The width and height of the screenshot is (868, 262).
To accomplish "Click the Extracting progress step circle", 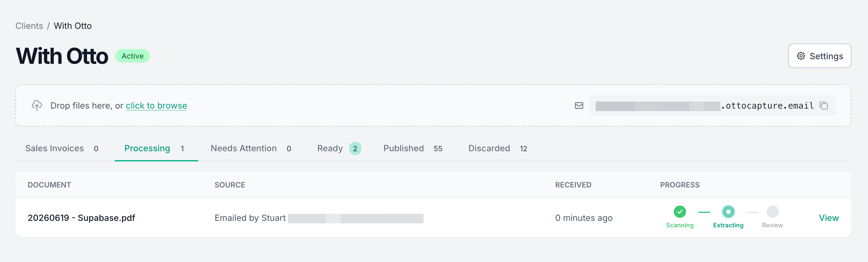I will tap(728, 212).
